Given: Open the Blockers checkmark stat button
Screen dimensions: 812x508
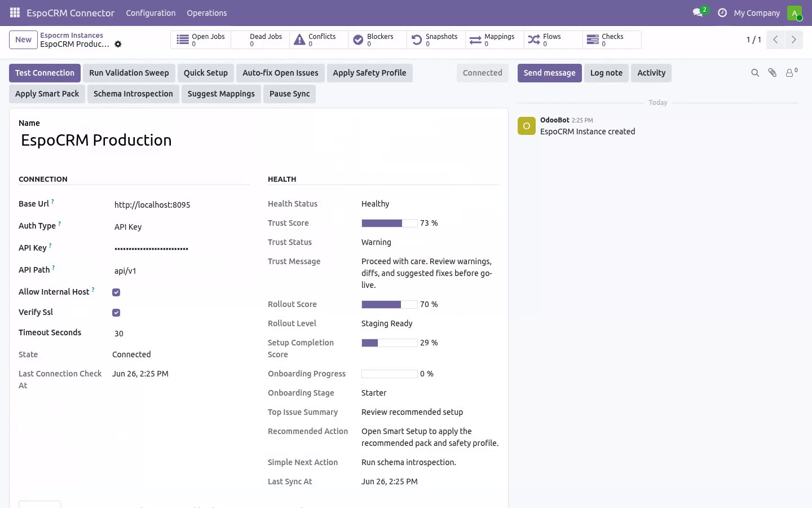Looking at the screenshot, I should pyautogui.click(x=377, y=40).
